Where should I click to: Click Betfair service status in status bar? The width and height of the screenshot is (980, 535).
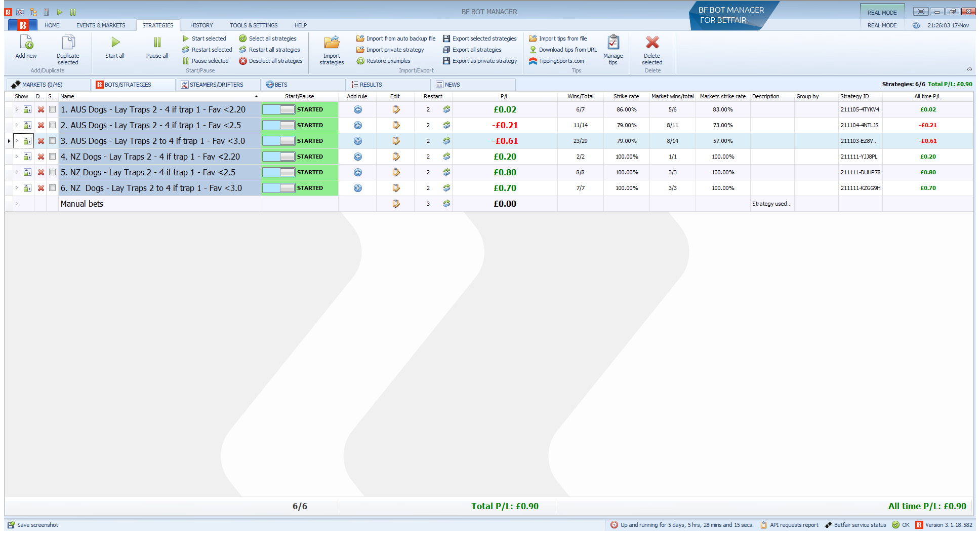click(855, 525)
